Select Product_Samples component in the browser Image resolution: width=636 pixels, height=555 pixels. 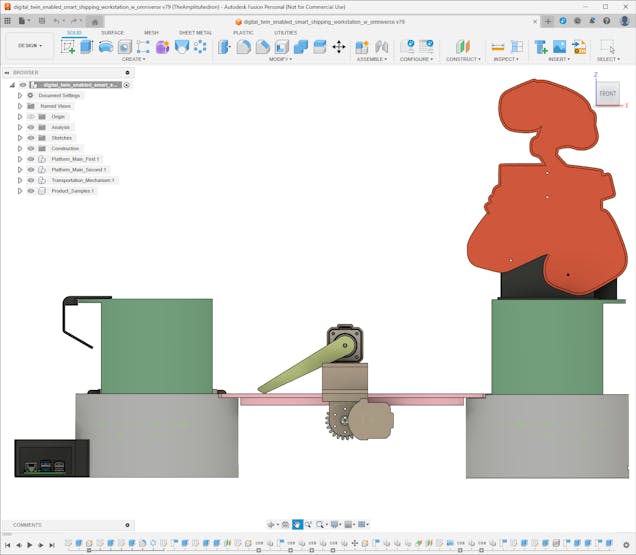[x=72, y=191]
